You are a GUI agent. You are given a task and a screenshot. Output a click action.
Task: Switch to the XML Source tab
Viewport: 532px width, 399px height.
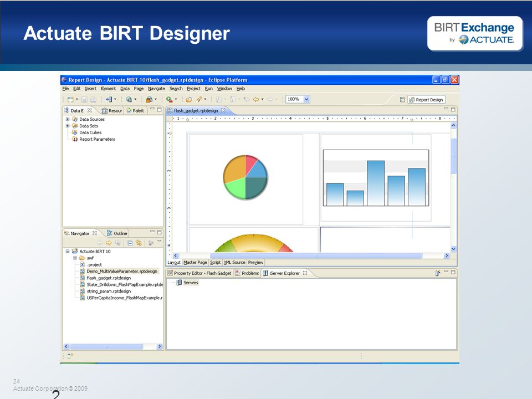(234, 262)
